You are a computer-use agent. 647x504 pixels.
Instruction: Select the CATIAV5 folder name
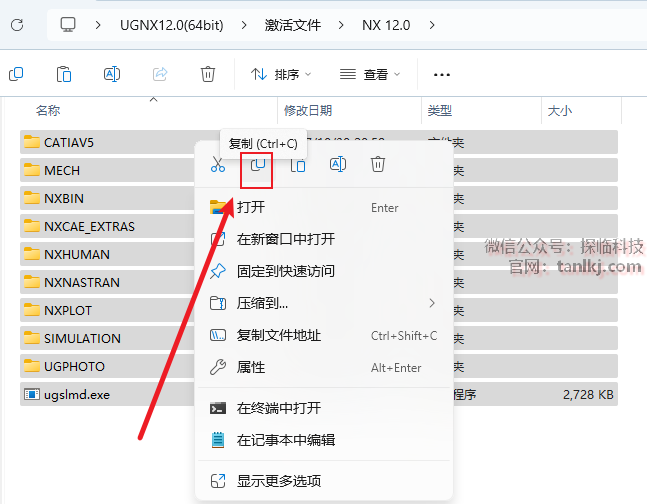point(69,143)
